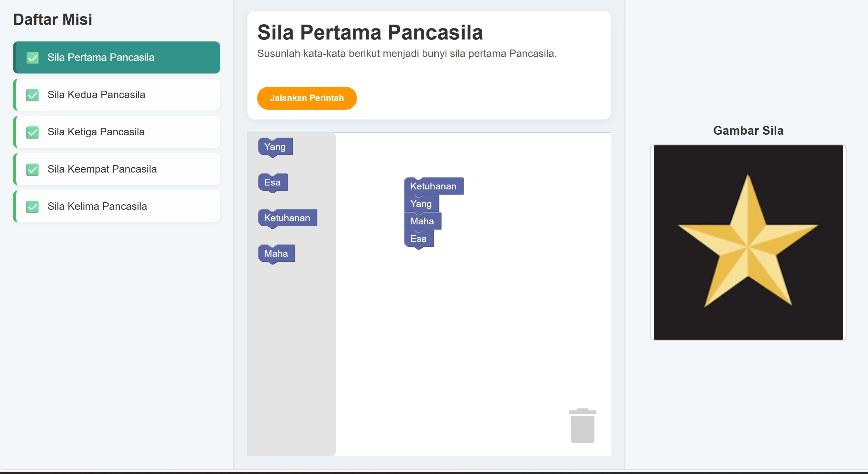The width and height of the screenshot is (868, 474).
Task: Toggle the Sila Kedua Pancasila checkmark
Action: [33, 95]
